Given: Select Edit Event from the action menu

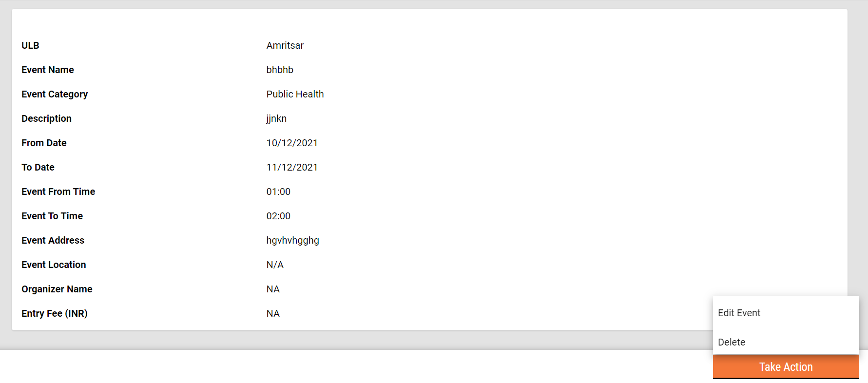Looking at the screenshot, I should (x=739, y=313).
